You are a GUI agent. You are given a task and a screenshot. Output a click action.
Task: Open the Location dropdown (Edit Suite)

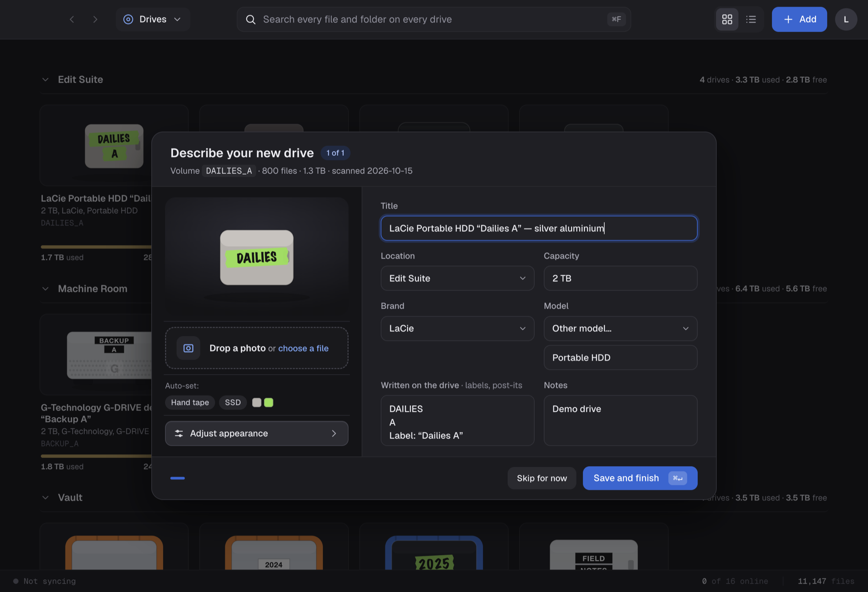[457, 278]
